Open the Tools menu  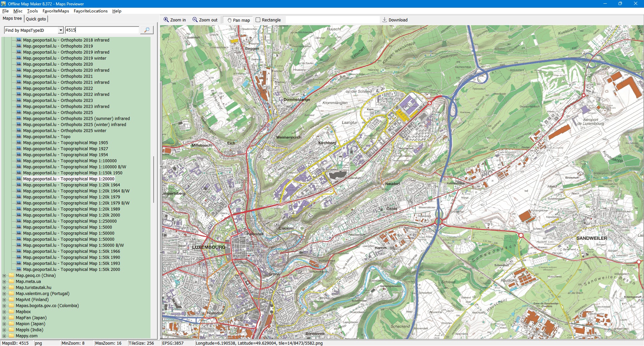point(32,11)
